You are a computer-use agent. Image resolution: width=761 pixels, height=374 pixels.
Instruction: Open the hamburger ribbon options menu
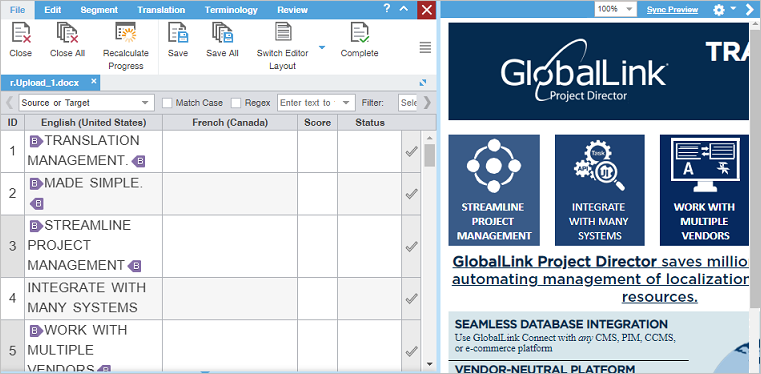point(425,47)
